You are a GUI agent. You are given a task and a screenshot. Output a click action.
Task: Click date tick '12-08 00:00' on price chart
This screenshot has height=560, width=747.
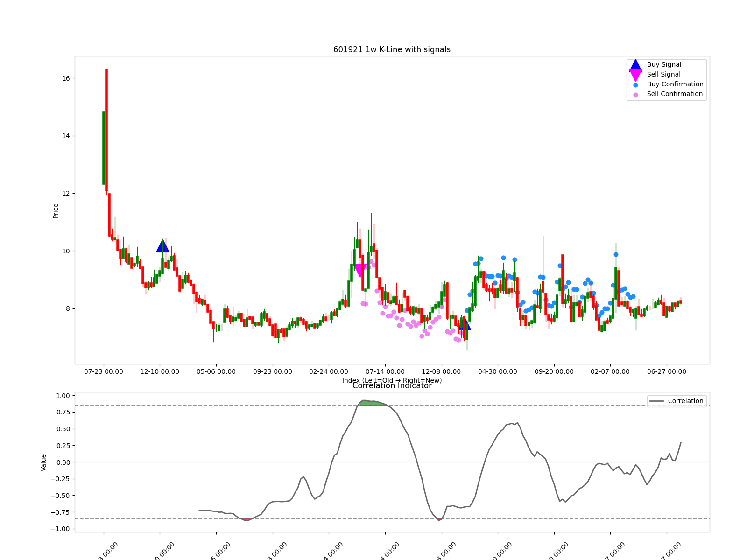441,372
